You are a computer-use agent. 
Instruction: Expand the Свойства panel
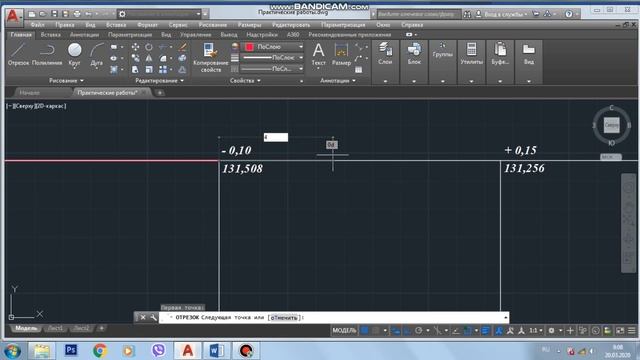[245, 80]
